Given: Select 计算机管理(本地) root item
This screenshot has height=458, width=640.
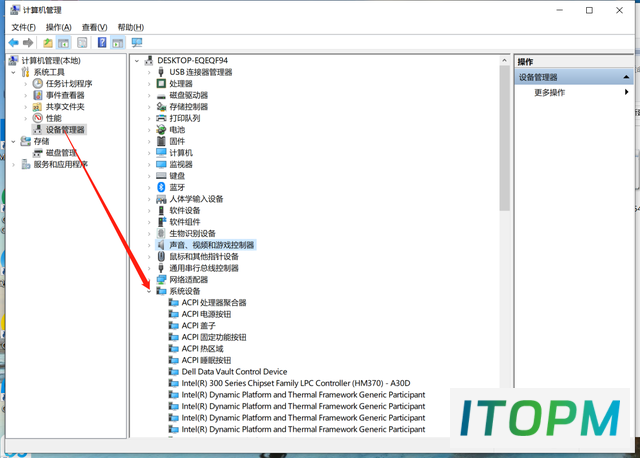Looking at the screenshot, I should tap(51, 61).
